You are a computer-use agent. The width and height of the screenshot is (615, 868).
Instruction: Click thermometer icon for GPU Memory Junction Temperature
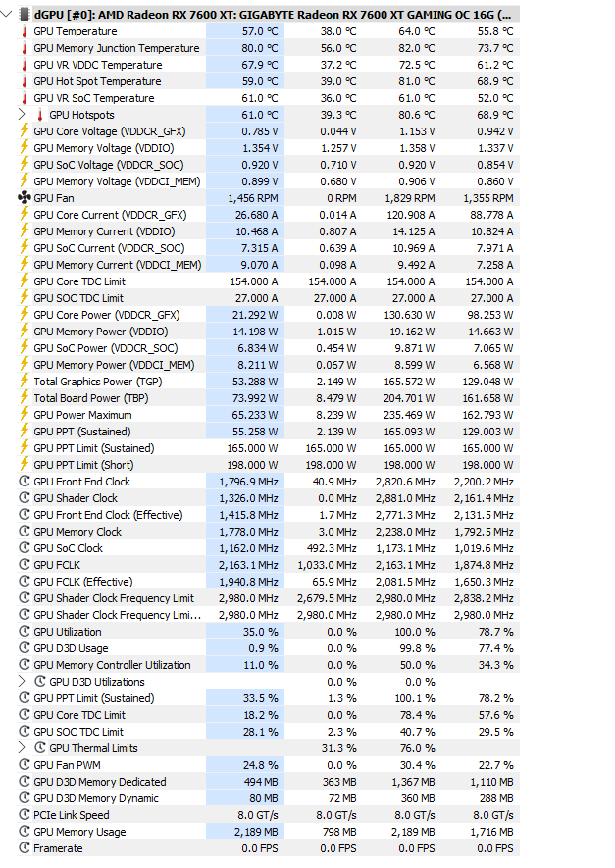coord(25,48)
